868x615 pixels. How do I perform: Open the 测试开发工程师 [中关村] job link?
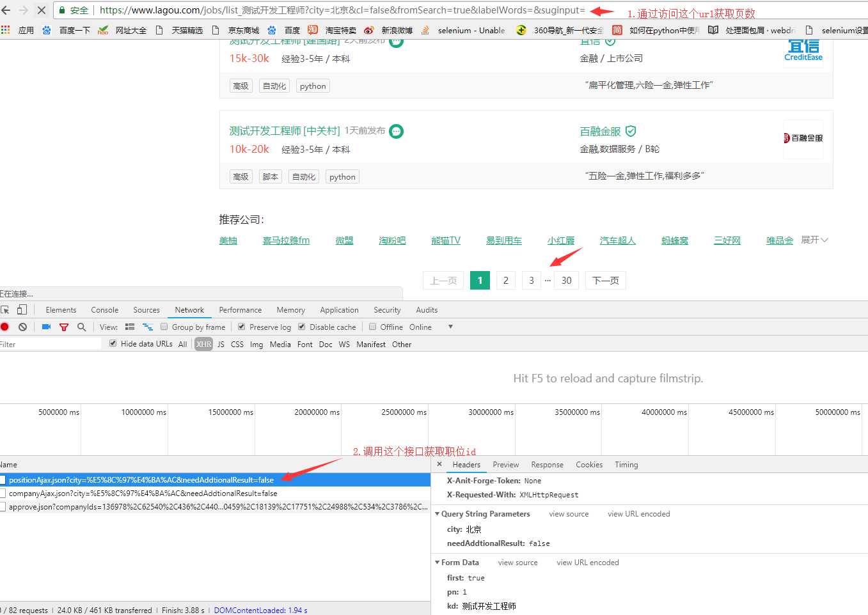(x=285, y=130)
